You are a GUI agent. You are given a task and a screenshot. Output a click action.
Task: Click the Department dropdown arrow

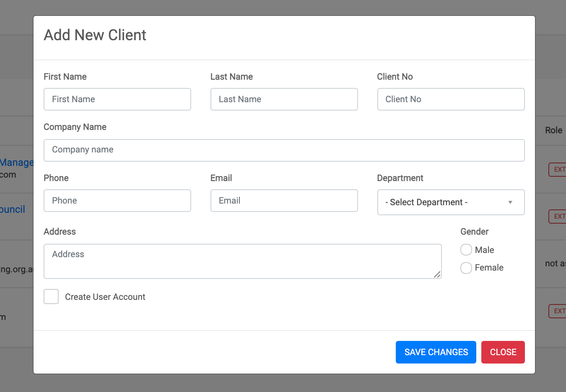(510, 202)
